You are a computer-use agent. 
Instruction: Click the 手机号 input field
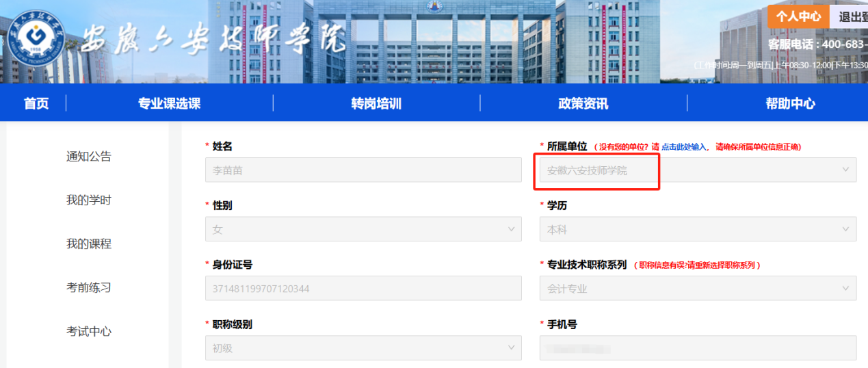click(x=698, y=347)
